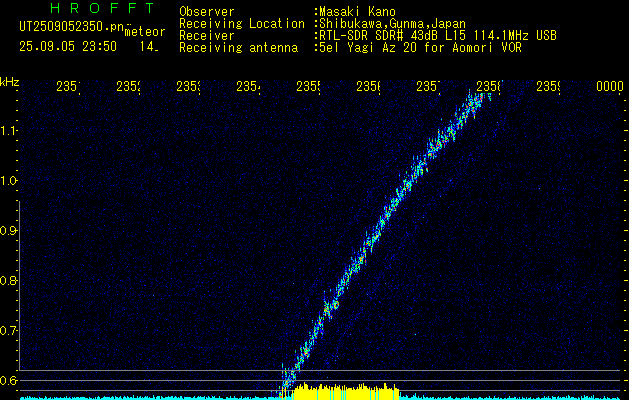Click the 2357 time axis marker
The height and width of the screenshot is (400, 629).
(428, 86)
